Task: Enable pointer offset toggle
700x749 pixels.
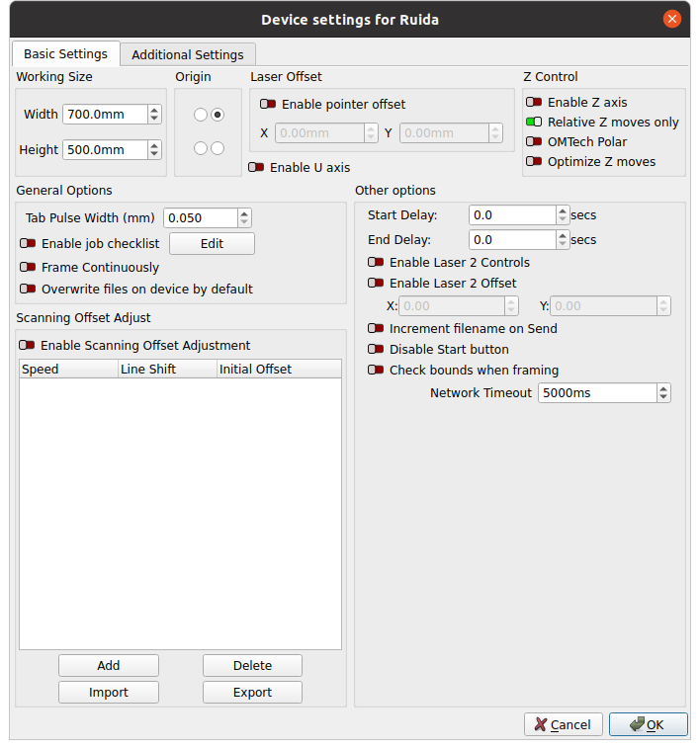Action: 268,104
